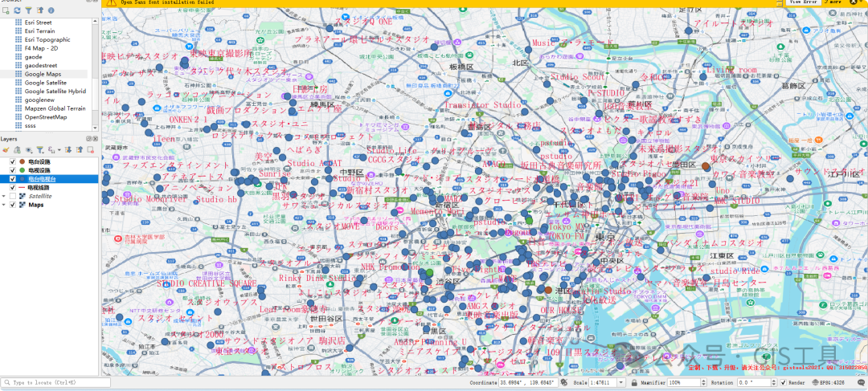Select F4 Map - 2D entry
The image size is (868, 391).
(x=40, y=48)
